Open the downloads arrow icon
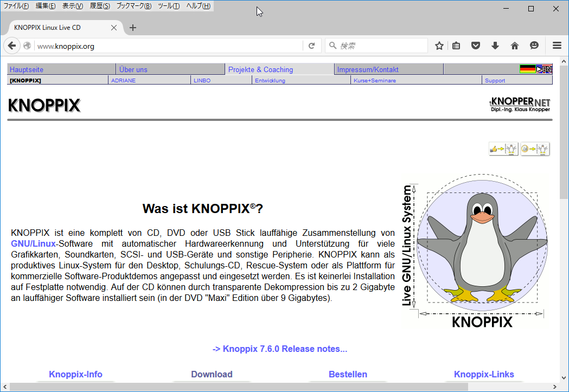The width and height of the screenshot is (569, 392). tap(495, 46)
